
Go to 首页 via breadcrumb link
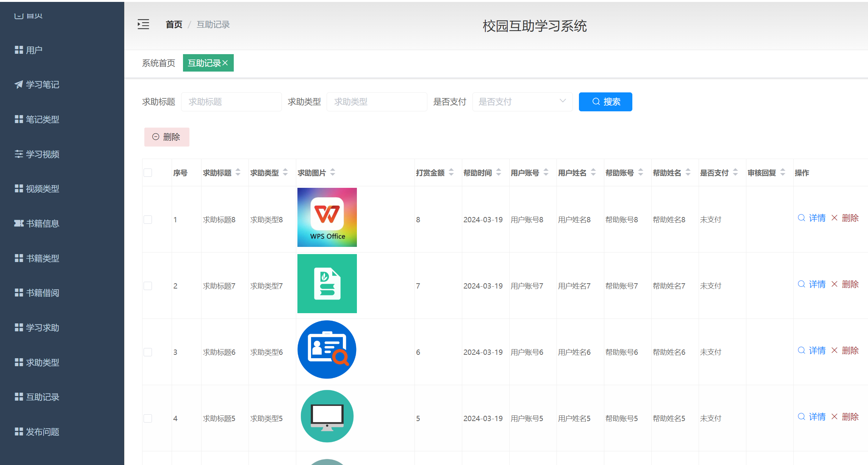click(x=174, y=25)
